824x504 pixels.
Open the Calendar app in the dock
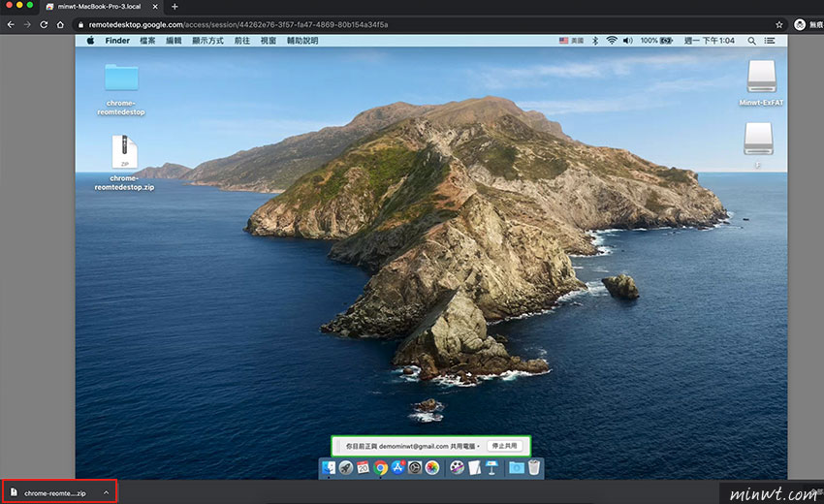(x=364, y=467)
